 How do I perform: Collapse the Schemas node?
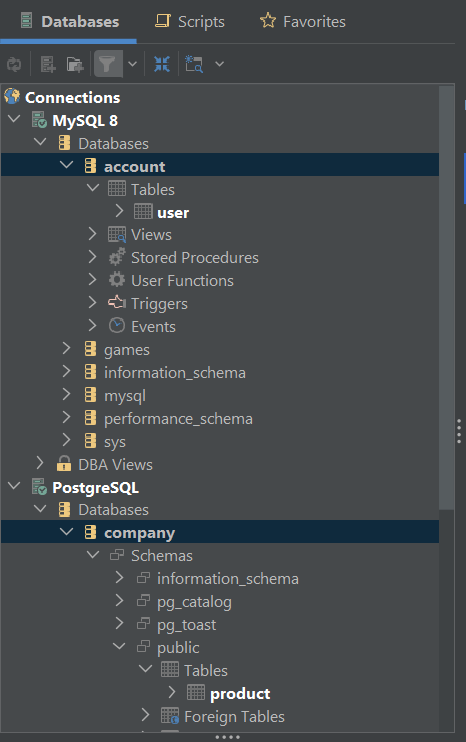[93, 555]
